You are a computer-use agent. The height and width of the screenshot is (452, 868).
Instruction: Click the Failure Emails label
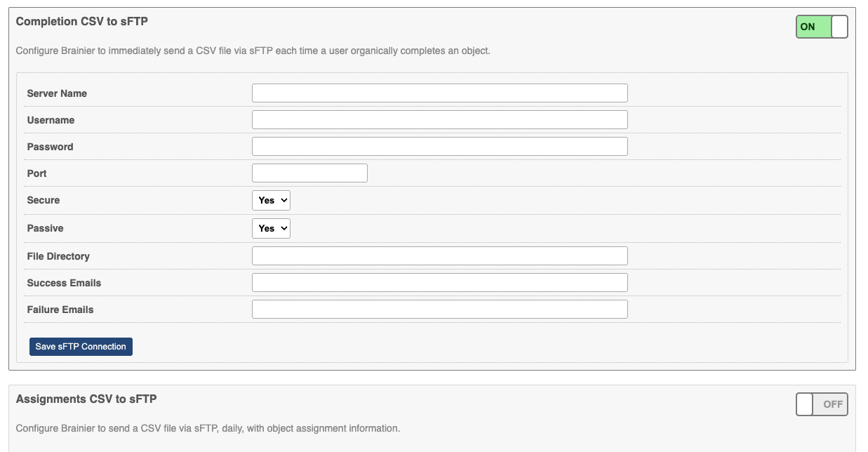[60, 310]
